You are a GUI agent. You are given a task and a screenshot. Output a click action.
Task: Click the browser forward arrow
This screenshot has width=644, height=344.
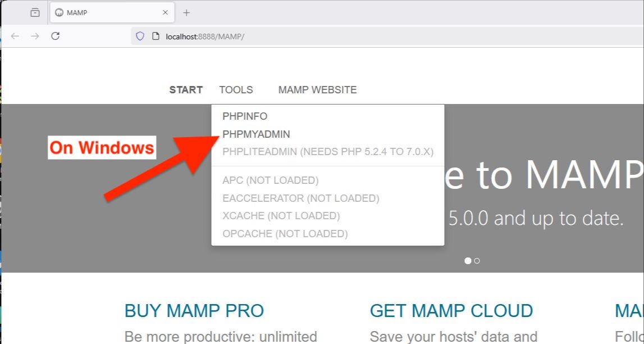click(x=35, y=36)
